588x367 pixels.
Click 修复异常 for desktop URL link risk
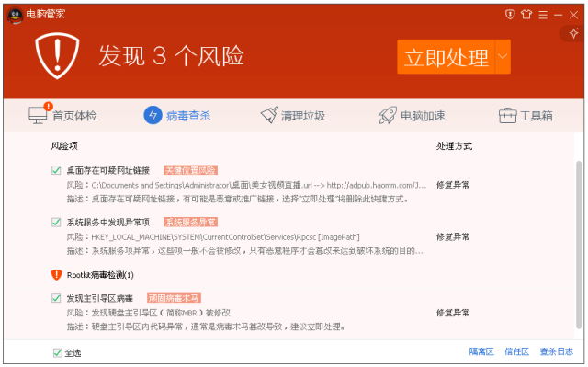click(x=453, y=185)
